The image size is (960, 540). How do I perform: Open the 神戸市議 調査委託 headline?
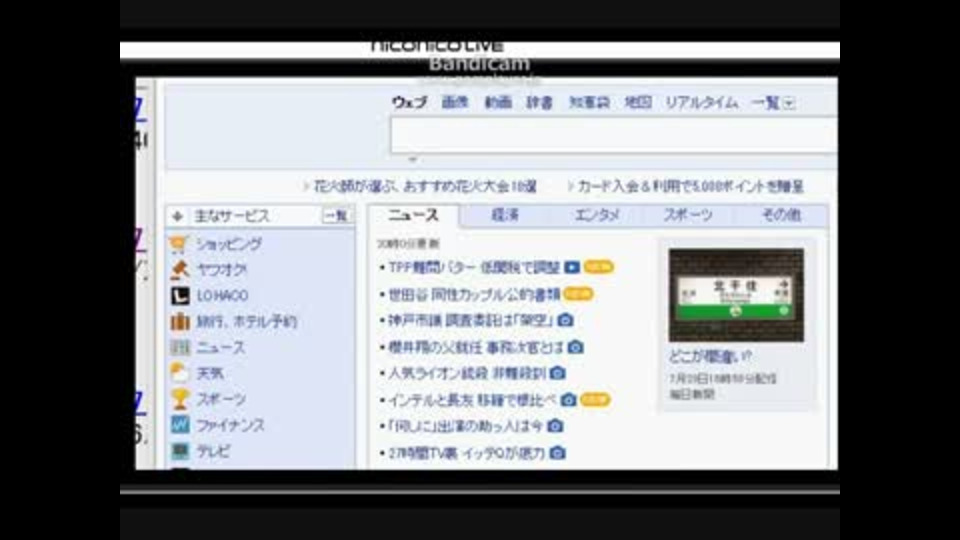[x=470, y=320]
